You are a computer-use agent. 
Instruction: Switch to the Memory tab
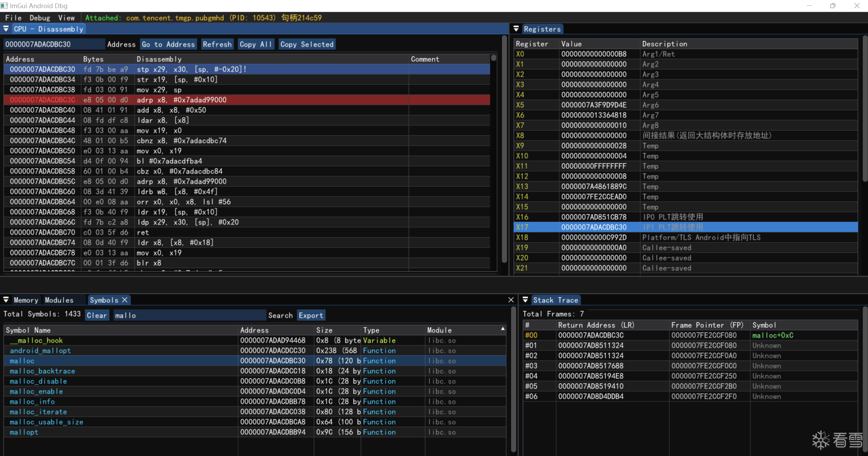coord(26,300)
